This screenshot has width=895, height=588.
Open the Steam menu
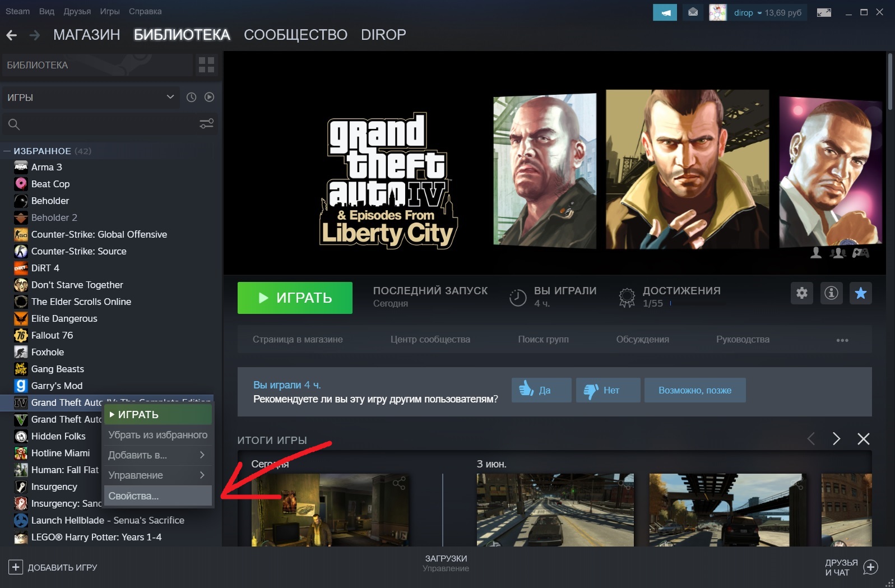[17, 11]
